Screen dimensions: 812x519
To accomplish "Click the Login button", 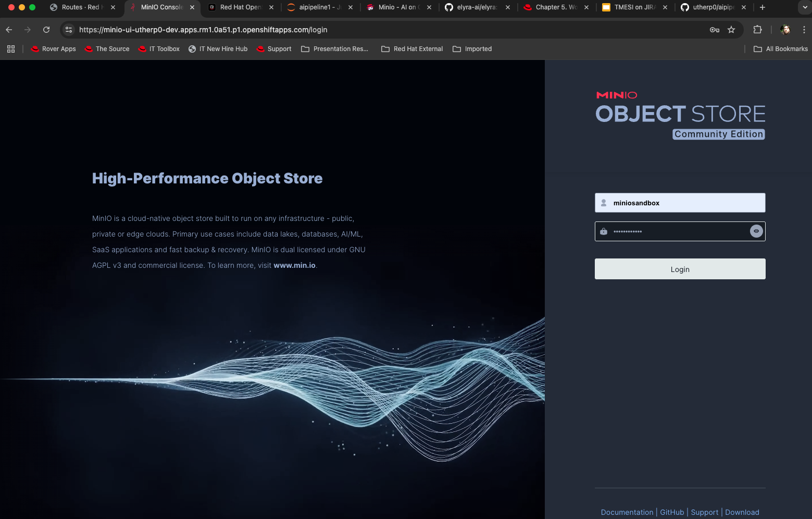I will click(680, 269).
